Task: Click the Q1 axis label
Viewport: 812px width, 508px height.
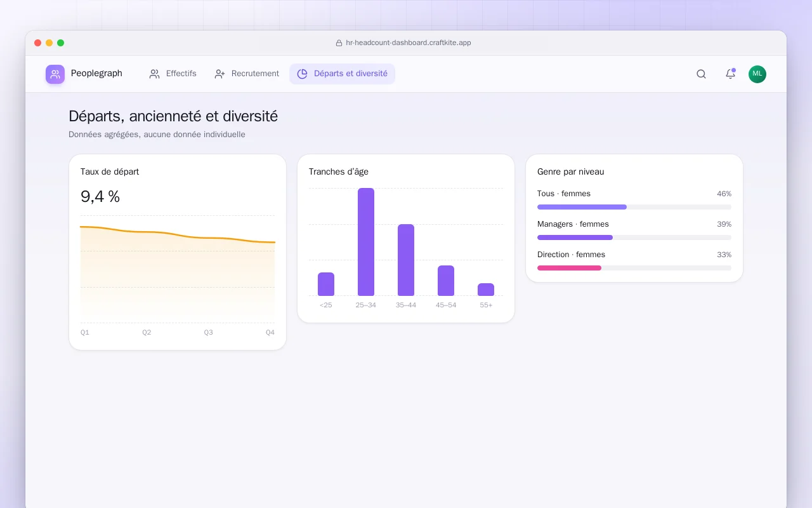Action: pos(85,333)
